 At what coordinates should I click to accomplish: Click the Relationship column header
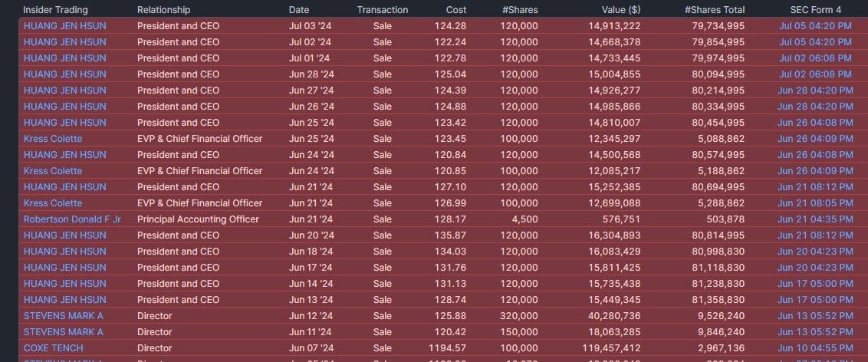pyautogui.click(x=163, y=10)
